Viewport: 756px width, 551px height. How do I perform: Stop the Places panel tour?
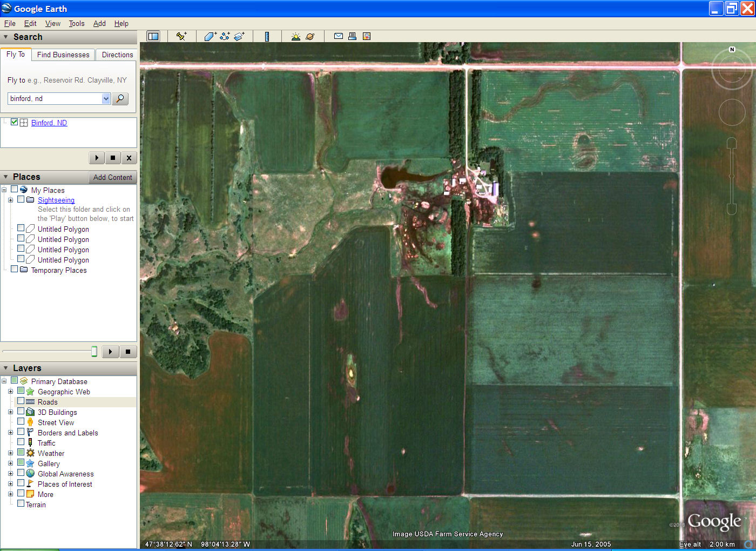click(128, 352)
